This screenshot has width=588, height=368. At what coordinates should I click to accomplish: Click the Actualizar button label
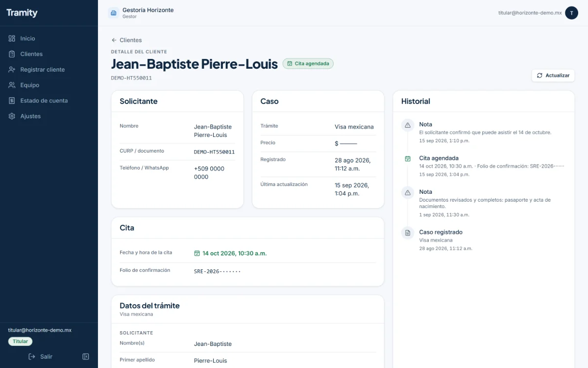click(x=558, y=76)
